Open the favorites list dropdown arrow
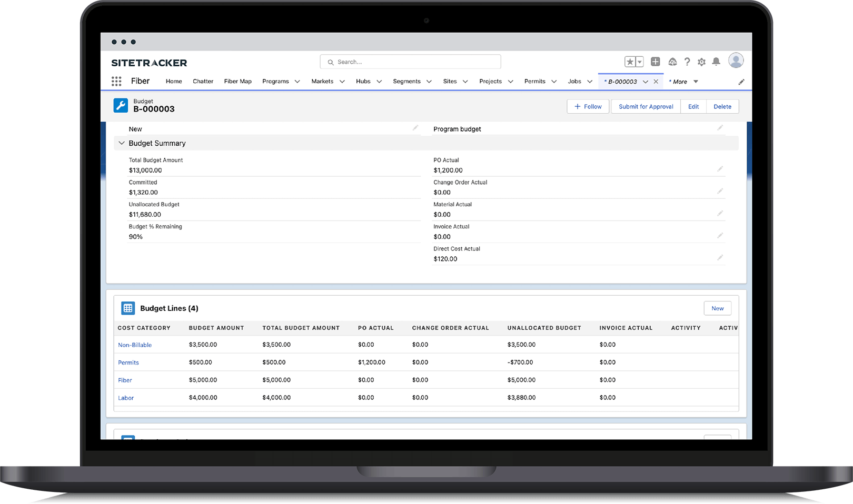The image size is (853, 504). [x=640, y=62]
